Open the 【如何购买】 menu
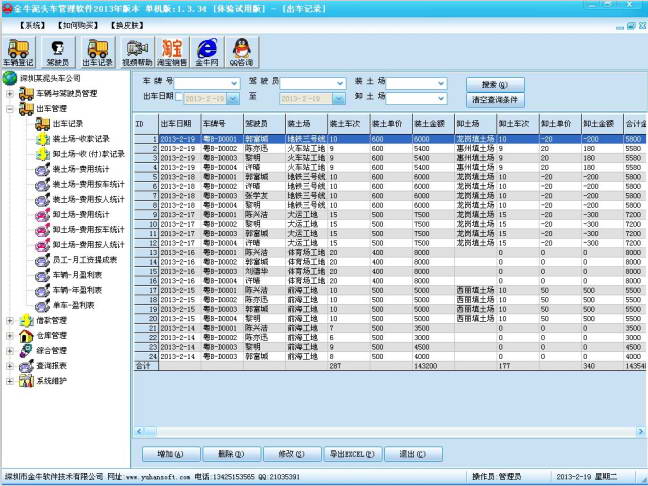Image resolution: width=648 pixels, height=486 pixels. click(x=78, y=25)
